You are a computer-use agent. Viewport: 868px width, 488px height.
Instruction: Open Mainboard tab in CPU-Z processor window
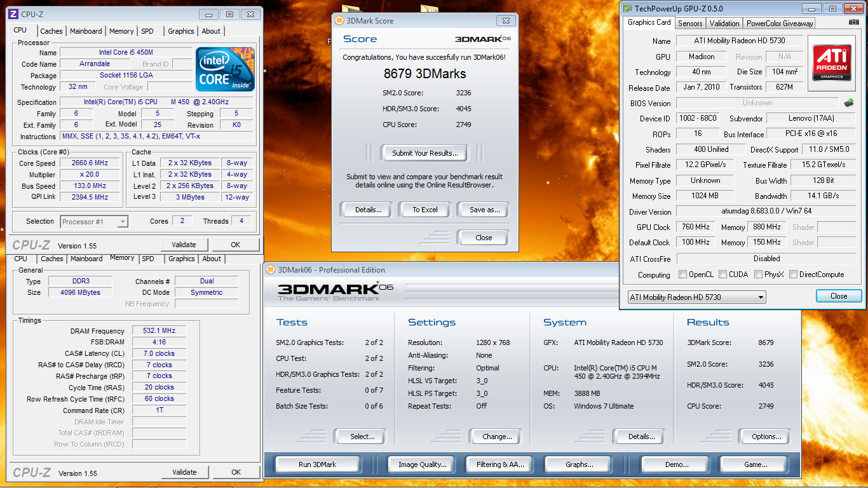pos(86,31)
